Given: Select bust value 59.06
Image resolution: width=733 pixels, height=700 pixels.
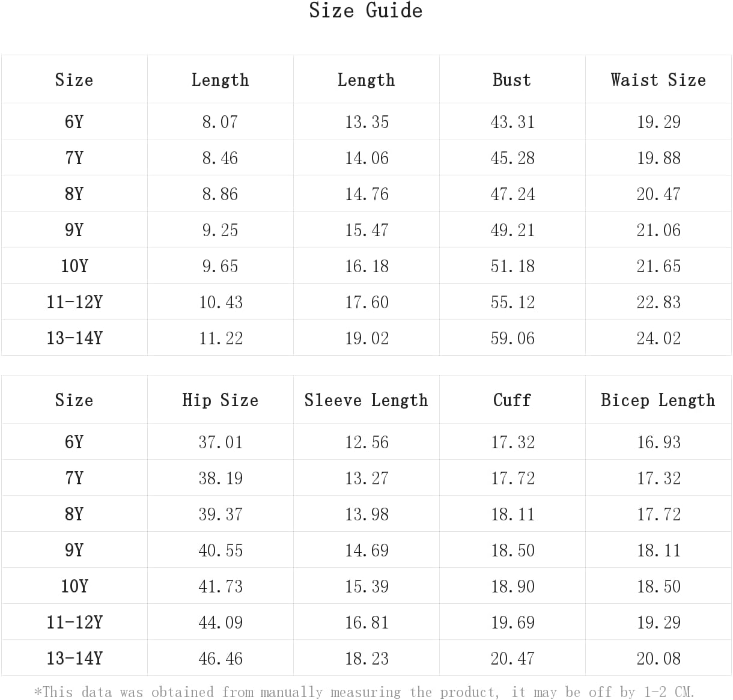Looking at the screenshot, I should 512,338.
